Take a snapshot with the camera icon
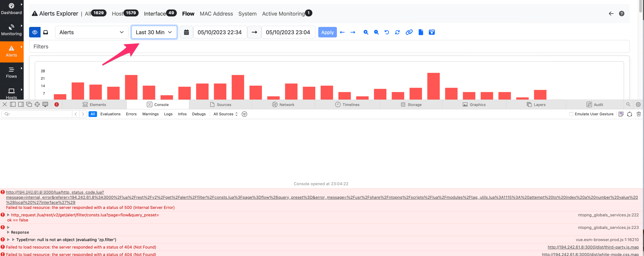The width and height of the screenshot is (644, 256). (x=432, y=32)
